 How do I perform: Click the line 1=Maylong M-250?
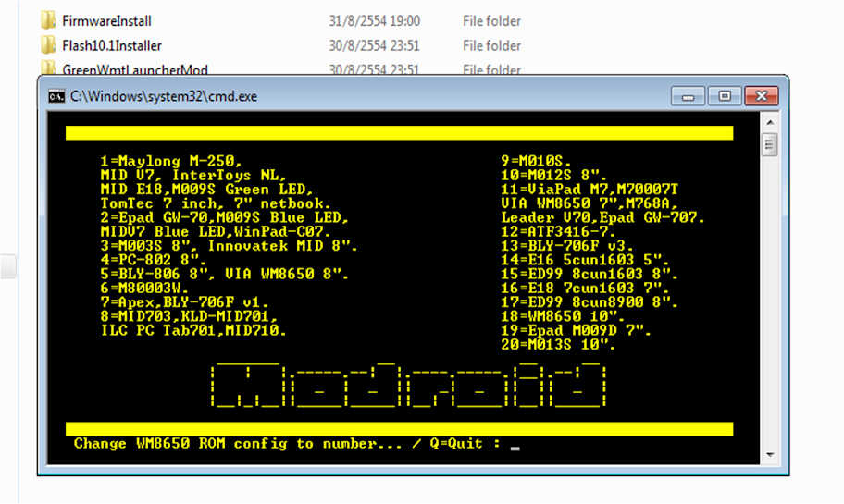171,161
